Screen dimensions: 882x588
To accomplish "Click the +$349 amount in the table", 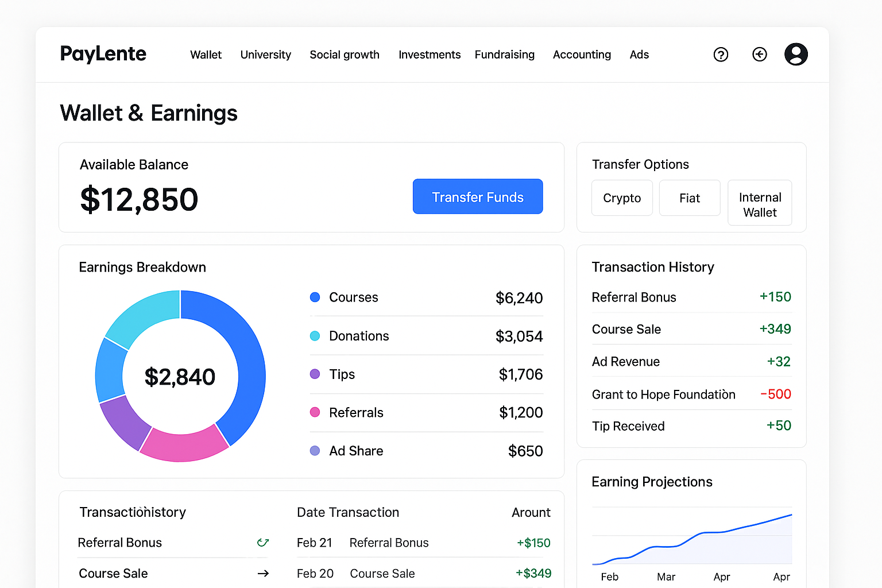I will click(x=533, y=573).
